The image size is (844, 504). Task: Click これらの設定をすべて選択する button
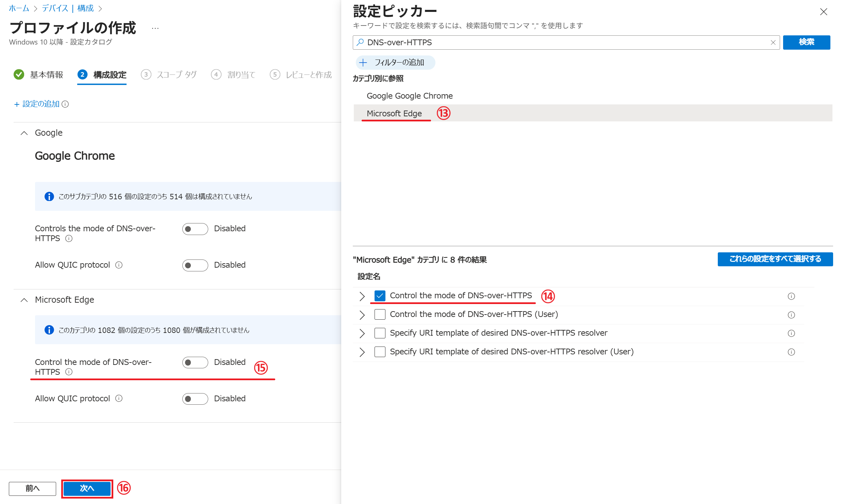click(x=775, y=259)
